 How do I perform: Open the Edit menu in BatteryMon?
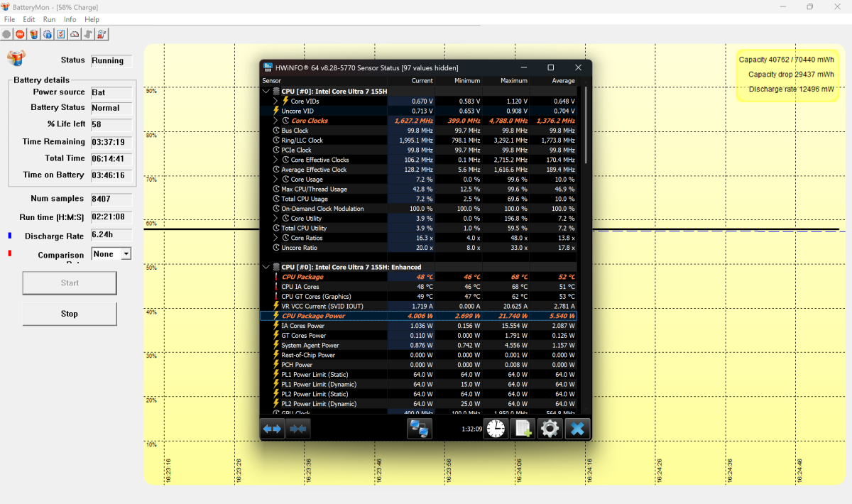pos(29,19)
